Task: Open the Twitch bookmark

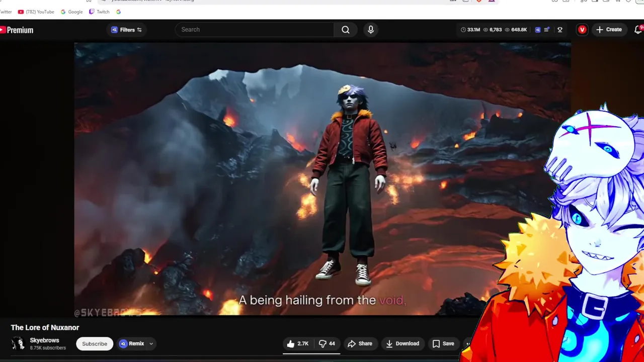Action: point(99,12)
